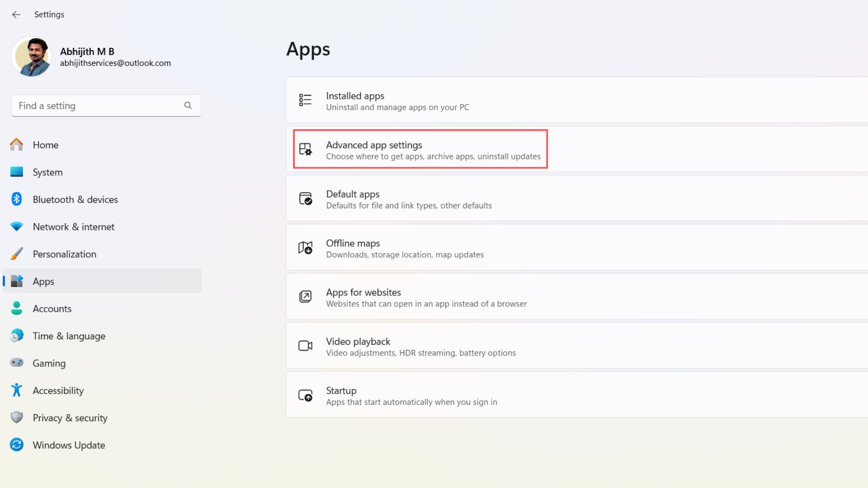The width and height of the screenshot is (868, 488).
Task: Click the Advanced app settings gear icon
Action: [305, 150]
